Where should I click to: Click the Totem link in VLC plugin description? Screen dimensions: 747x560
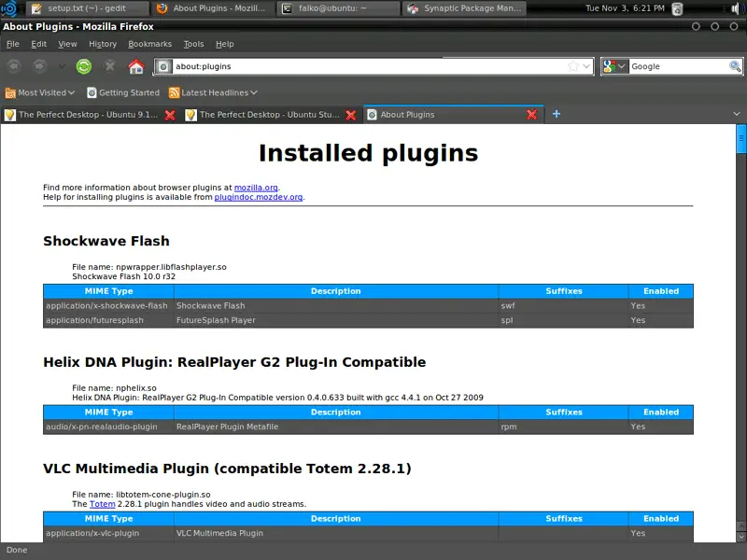pos(102,504)
